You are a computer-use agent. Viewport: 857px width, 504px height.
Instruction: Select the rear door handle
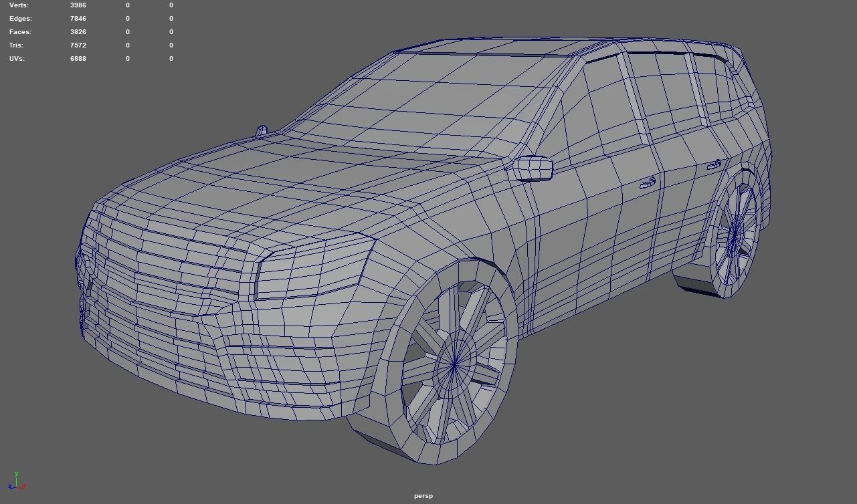(x=714, y=164)
